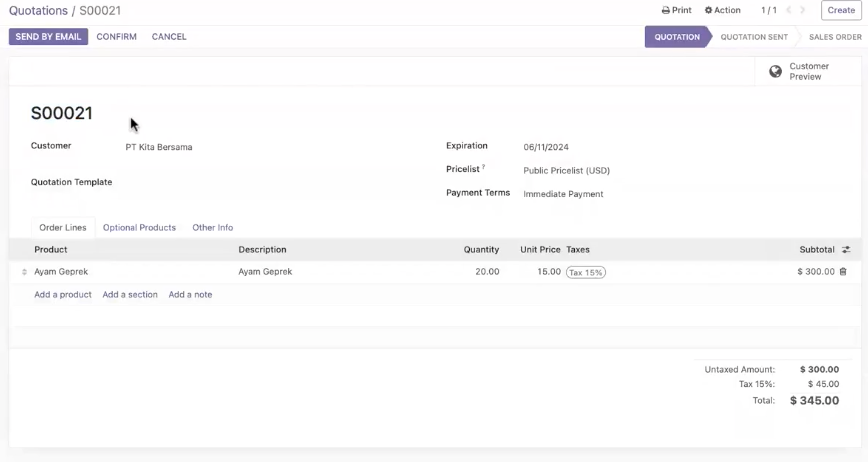Select the Sales Order status stage
The height and width of the screenshot is (462, 868).
tap(835, 37)
